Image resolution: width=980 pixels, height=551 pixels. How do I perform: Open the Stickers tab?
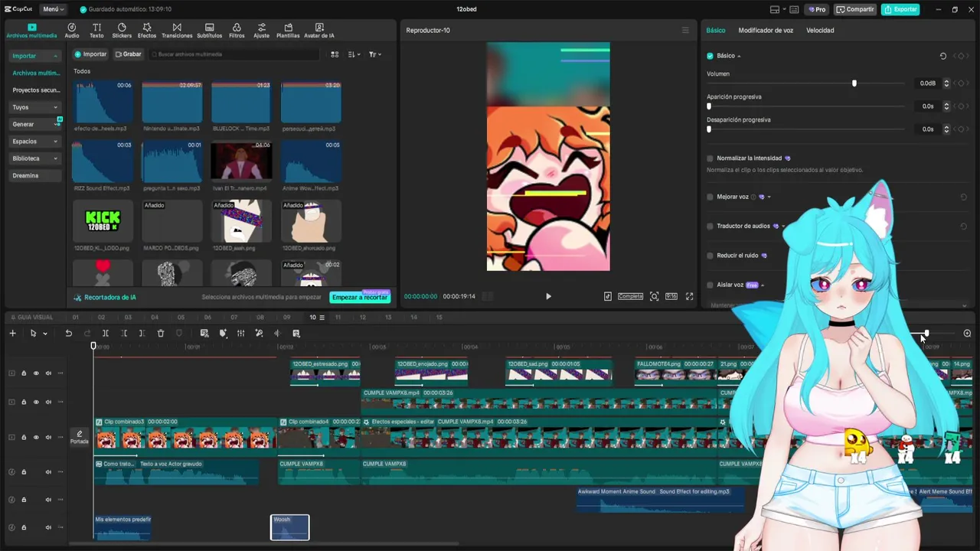click(122, 31)
